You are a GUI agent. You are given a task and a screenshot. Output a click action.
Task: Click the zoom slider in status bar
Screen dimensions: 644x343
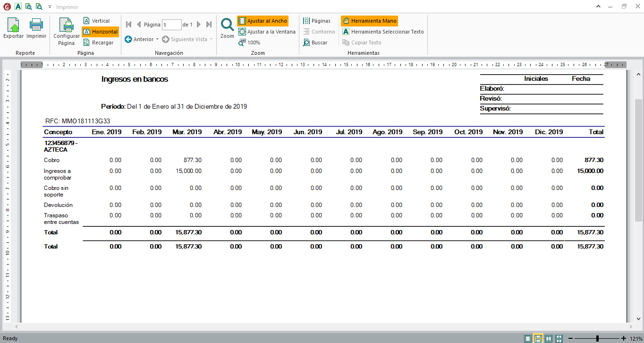coord(598,338)
